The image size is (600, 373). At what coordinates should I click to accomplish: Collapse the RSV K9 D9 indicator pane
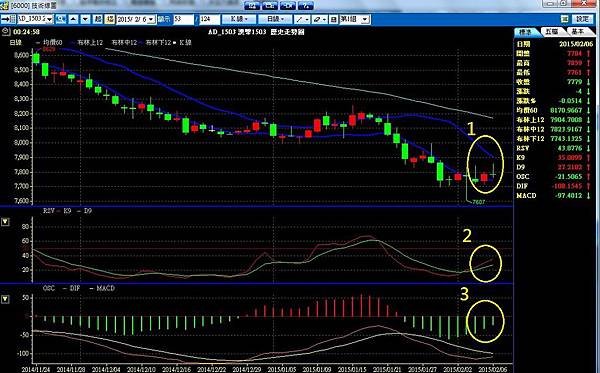[x=5, y=222]
